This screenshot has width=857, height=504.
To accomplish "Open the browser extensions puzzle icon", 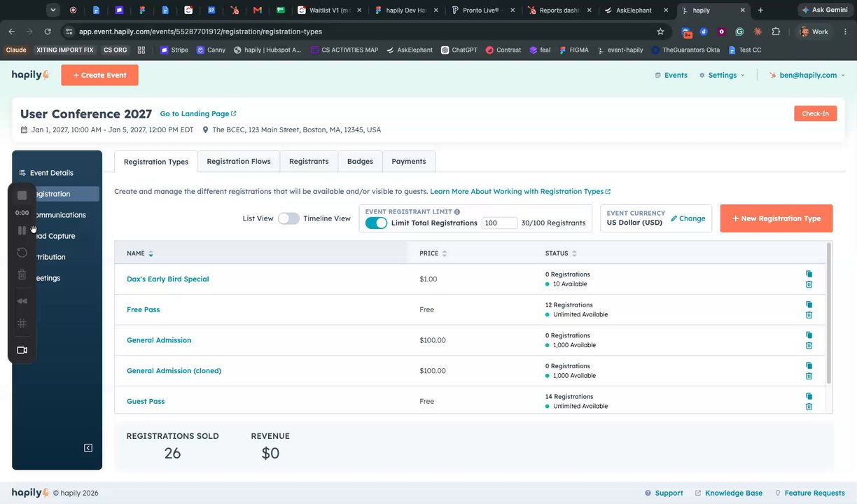I will pos(776,31).
